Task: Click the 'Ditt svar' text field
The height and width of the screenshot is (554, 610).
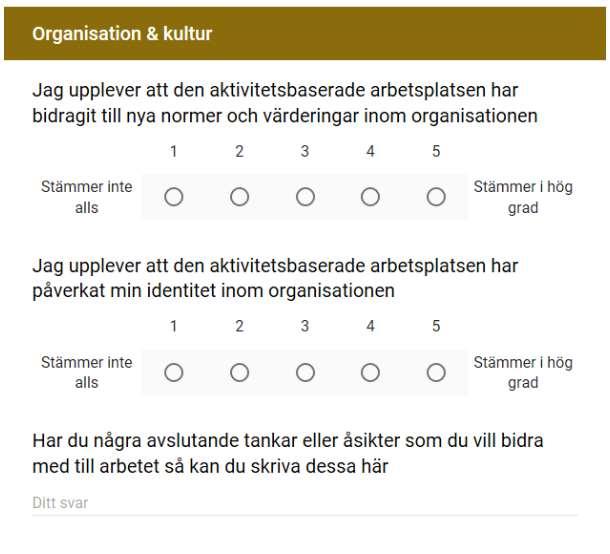Action: [x=305, y=504]
